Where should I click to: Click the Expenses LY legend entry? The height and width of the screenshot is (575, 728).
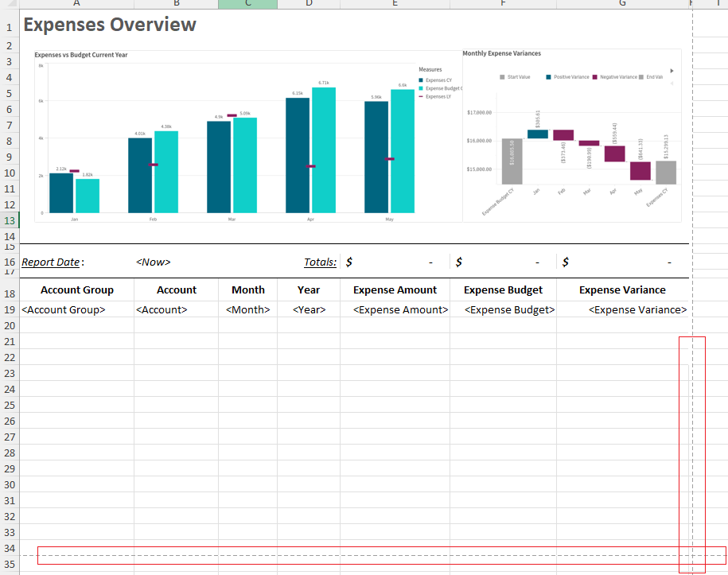[435, 96]
